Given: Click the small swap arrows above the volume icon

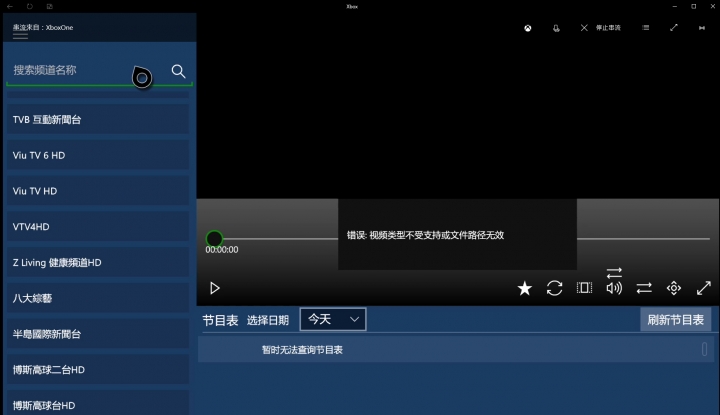Looking at the screenshot, I should 614,273.
